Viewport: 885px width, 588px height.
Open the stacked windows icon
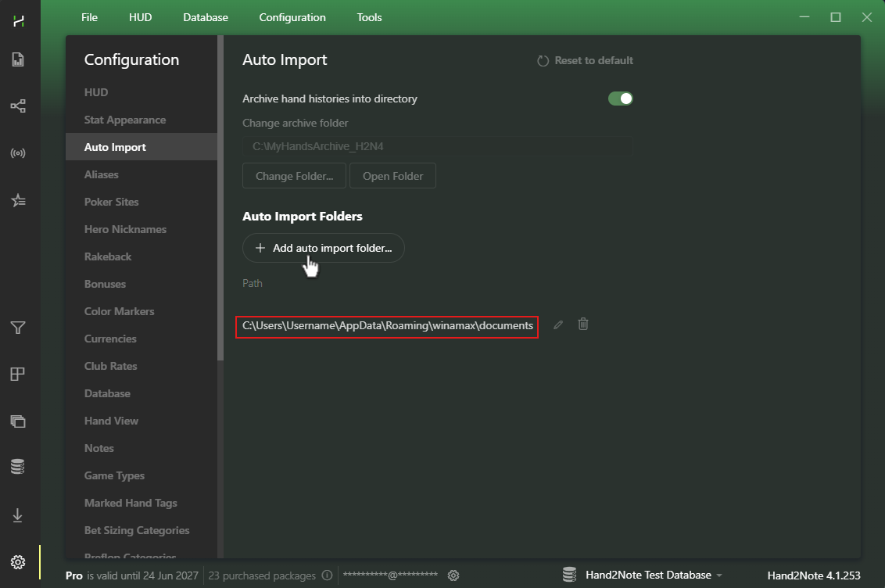pos(18,421)
